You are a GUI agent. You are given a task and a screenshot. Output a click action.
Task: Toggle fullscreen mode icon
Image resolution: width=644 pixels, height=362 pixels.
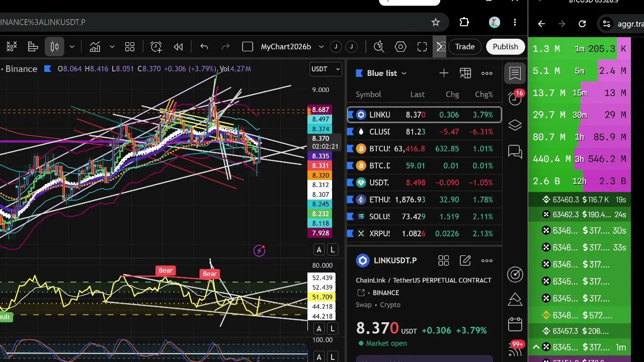422,47
